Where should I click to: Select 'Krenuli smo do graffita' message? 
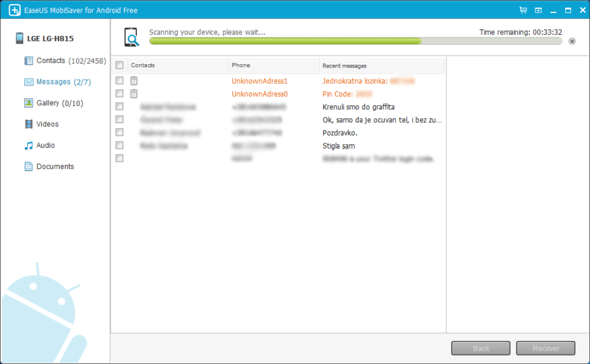[x=359, y=107]
